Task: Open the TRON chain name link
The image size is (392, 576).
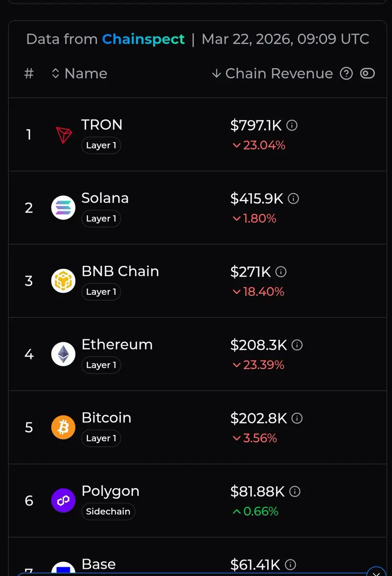Action: tap(102, 125)
